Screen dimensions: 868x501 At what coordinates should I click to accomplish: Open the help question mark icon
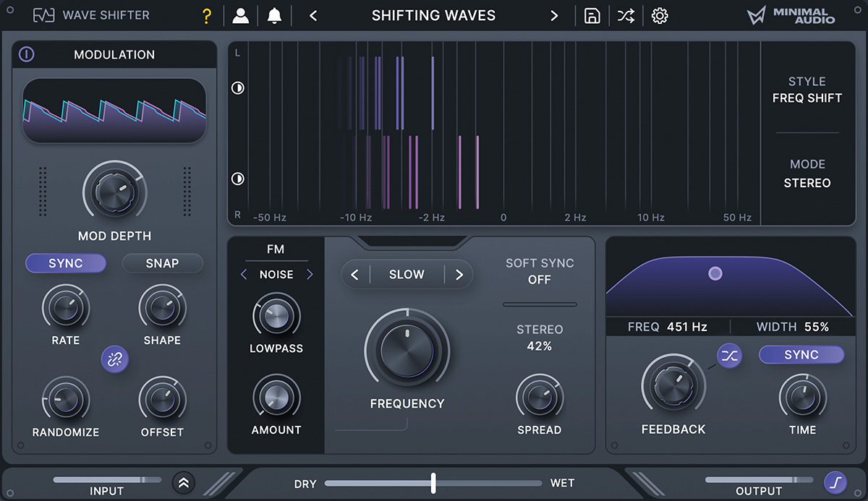pyautogui.click(x=207, y=16)
